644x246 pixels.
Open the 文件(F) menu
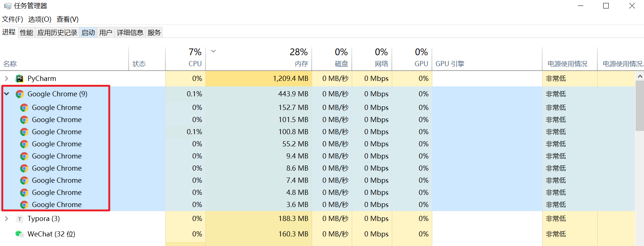point(12,19)
